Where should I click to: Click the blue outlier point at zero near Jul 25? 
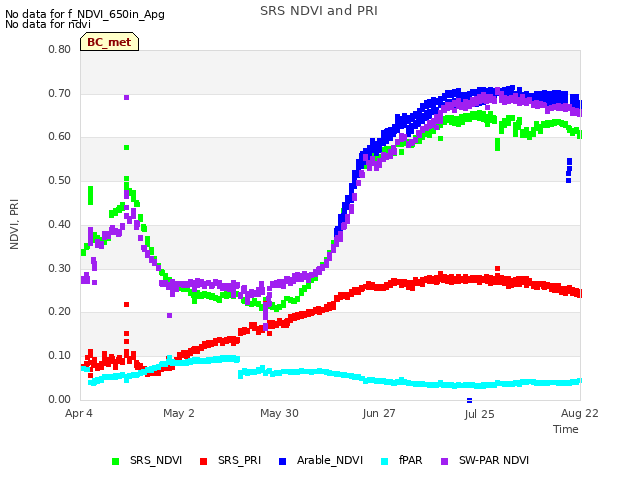click(469, 400)
